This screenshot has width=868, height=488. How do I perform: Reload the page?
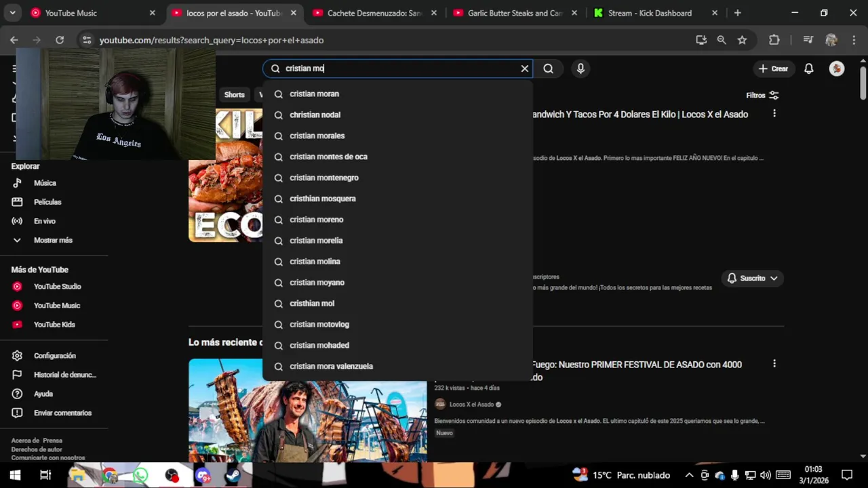coord(60,40)
